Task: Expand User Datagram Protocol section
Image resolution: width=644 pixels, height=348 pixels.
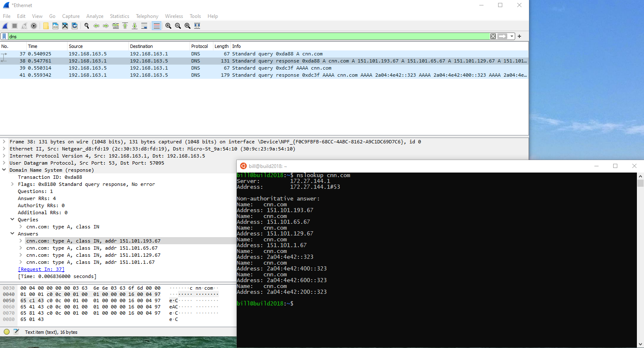Action: pos(4,163)
